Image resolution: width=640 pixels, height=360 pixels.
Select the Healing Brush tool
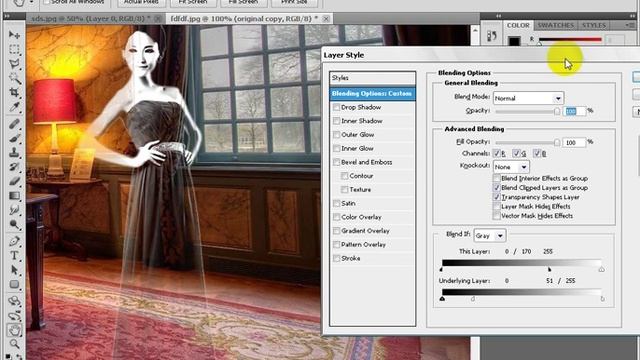tap(14, 123)
